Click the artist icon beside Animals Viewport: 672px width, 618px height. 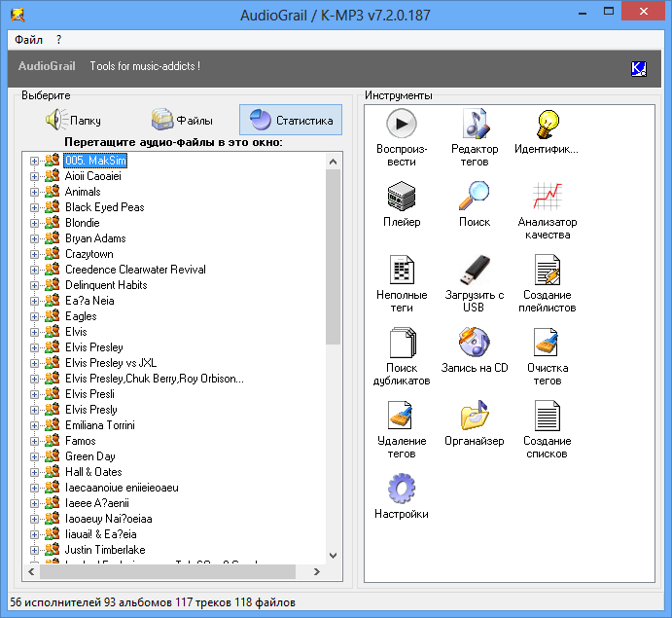point(53,191)
